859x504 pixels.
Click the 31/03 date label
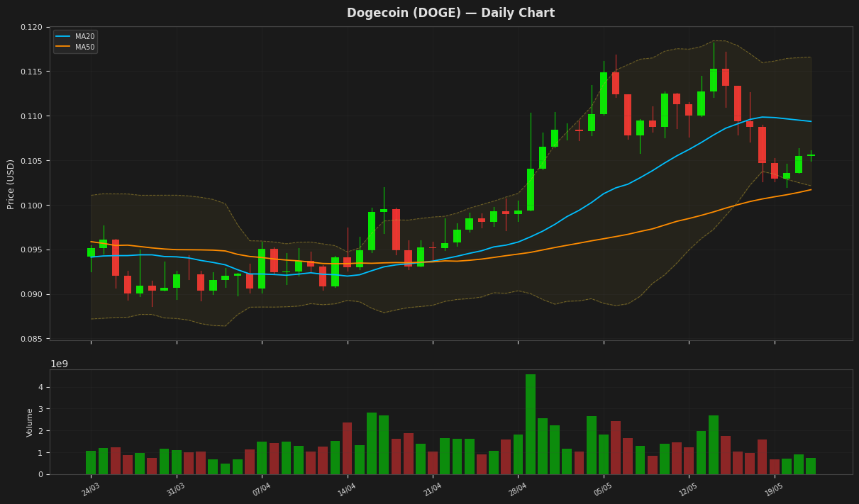[x=176, y=489]
